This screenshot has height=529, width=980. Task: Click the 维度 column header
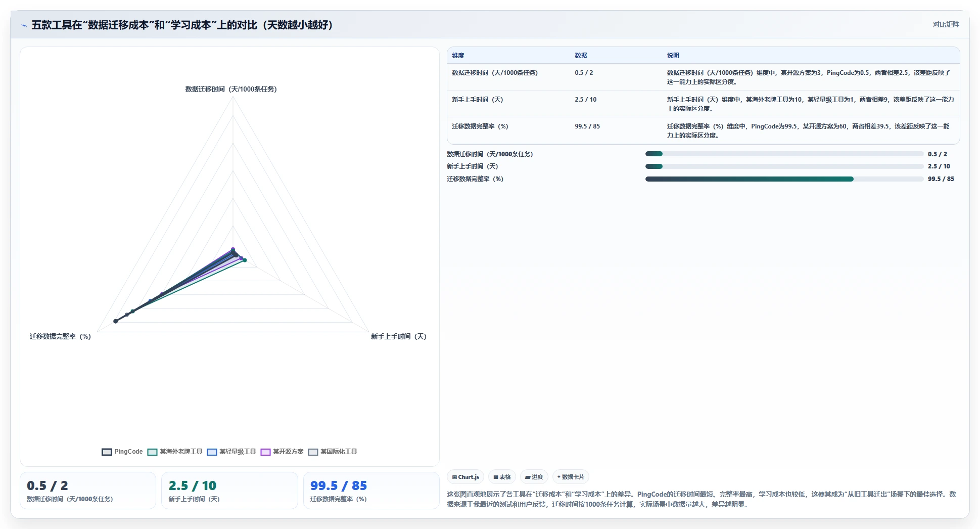click(x=458, y=56)
